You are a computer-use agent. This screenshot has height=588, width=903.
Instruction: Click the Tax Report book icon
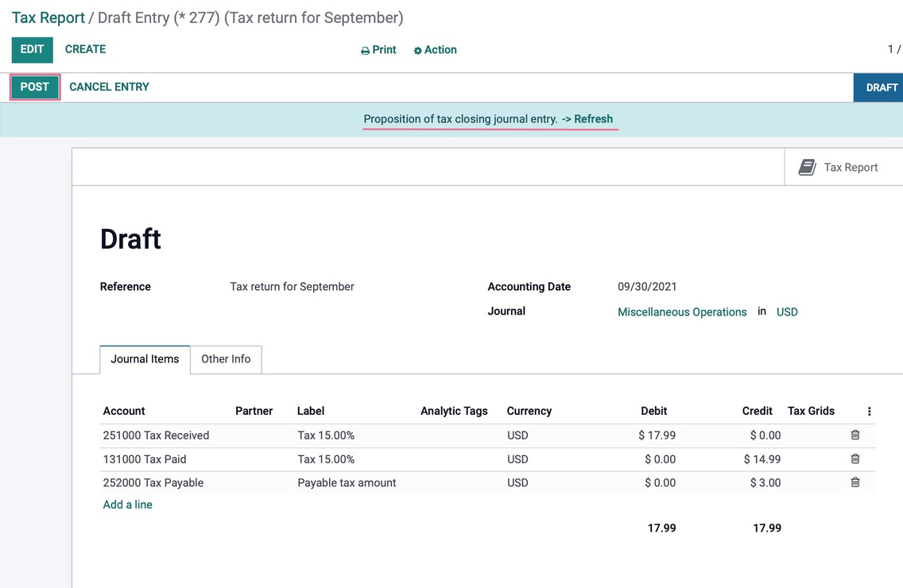pyautogui.click(x=807, y=167)
